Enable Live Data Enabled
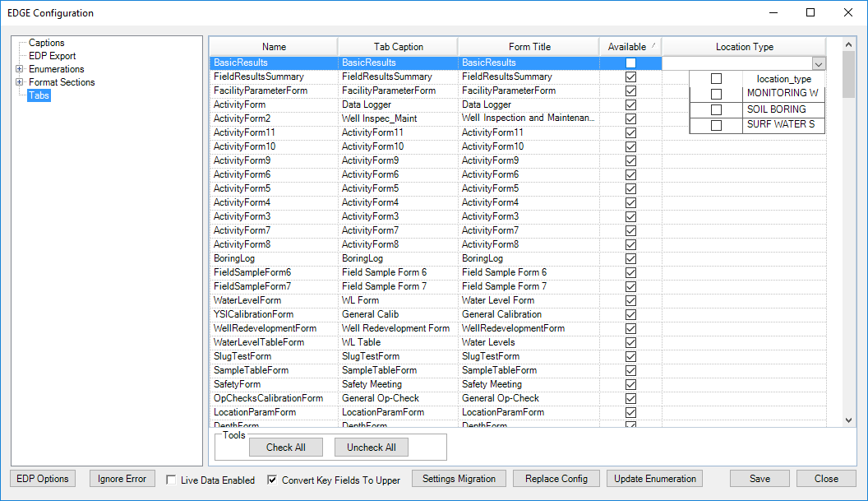Viewport: 868px width, 501px height. point(171,480)
